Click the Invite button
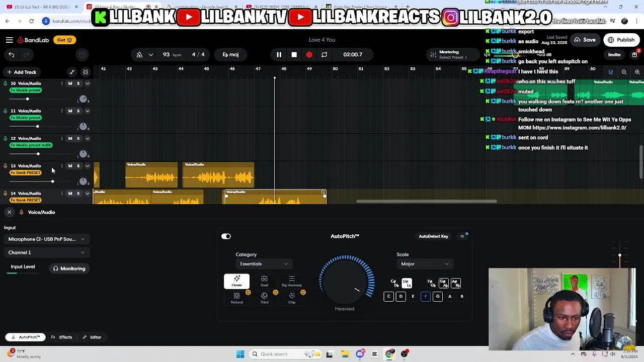The width and height of the screenshot is (644, 362). (614, 54)
